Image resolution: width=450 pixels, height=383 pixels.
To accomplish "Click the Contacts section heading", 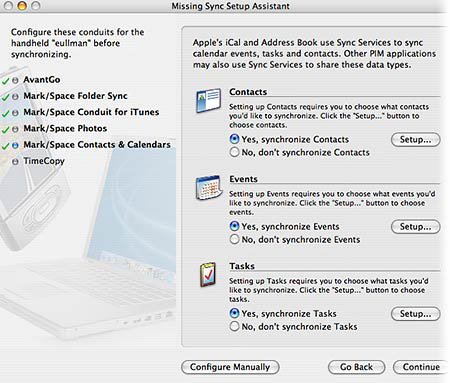I will (x=248, y=92).
